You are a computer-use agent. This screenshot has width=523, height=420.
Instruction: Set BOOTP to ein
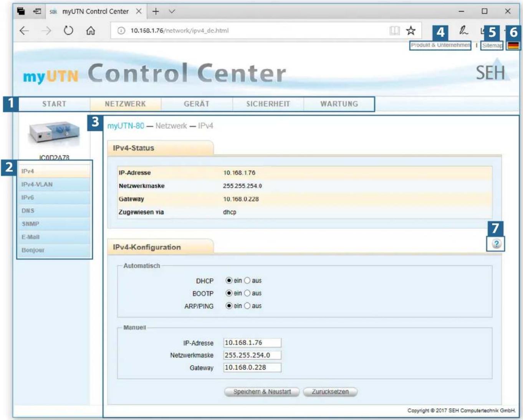pos(229,293)
